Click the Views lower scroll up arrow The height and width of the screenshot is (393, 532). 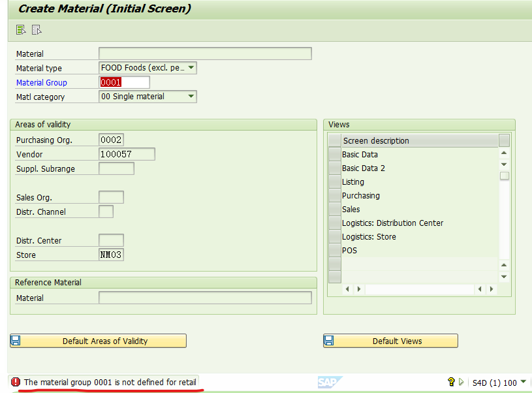504,265
